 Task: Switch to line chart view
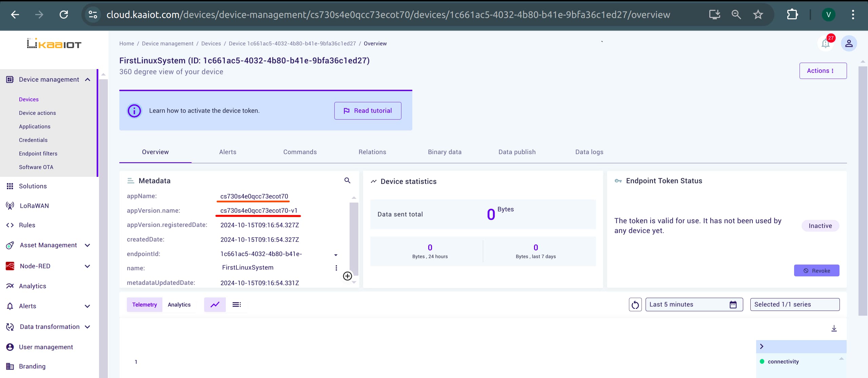(215, 304)
